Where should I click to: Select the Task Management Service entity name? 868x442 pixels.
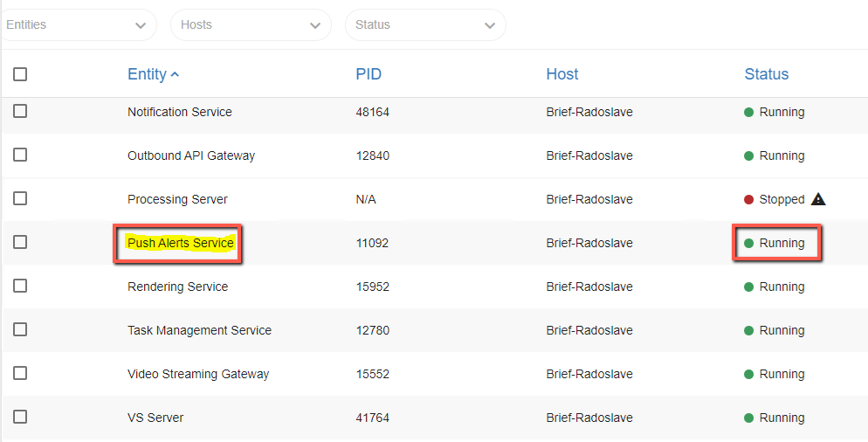point(199,331)
